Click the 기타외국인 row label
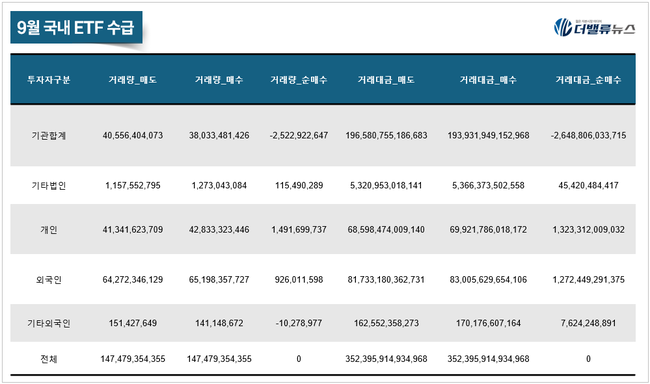 click(x=49, y=323)
